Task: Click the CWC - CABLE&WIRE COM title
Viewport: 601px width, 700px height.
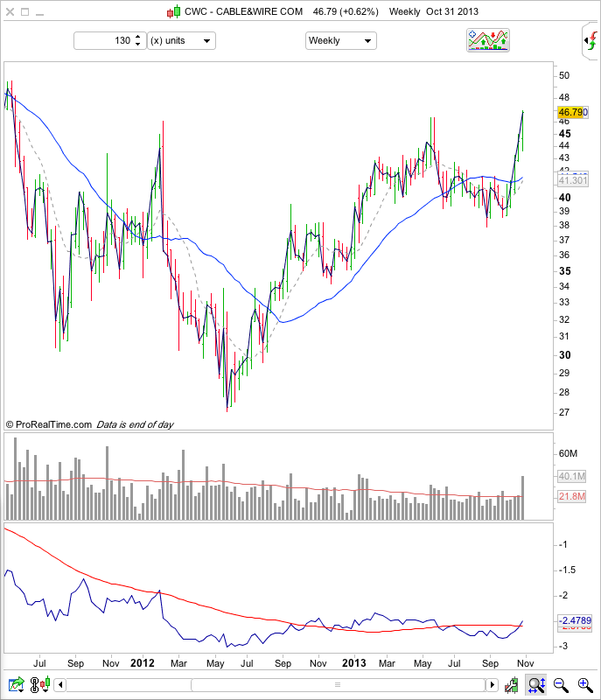Action: pos(243,11)
